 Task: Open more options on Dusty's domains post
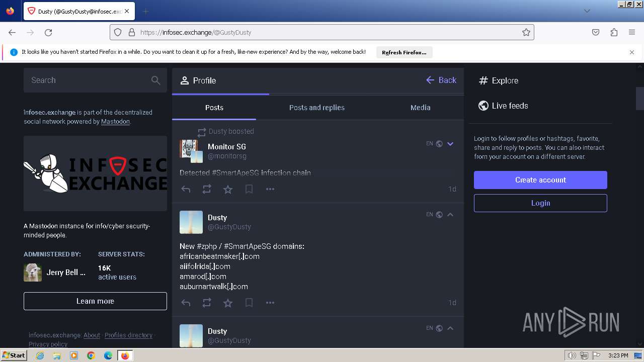click(270, 303)
